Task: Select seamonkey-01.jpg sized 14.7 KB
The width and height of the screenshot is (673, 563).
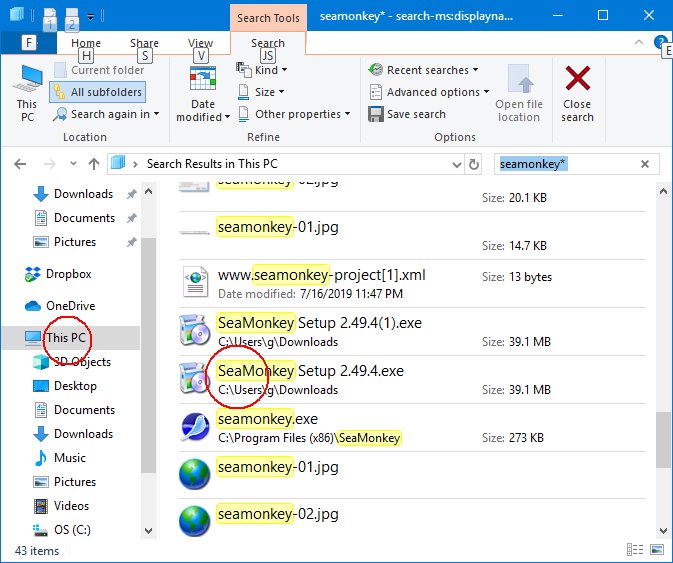Action: 412,236
